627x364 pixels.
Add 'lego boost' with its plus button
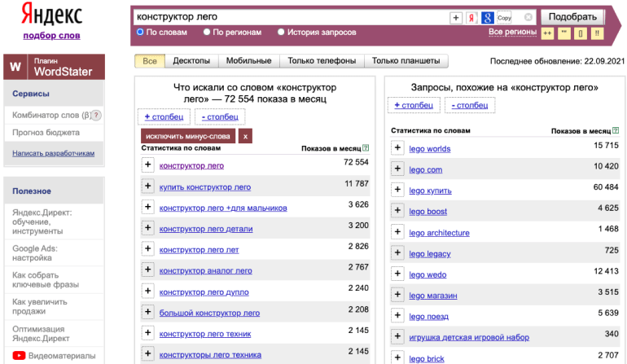click(397, 210)
